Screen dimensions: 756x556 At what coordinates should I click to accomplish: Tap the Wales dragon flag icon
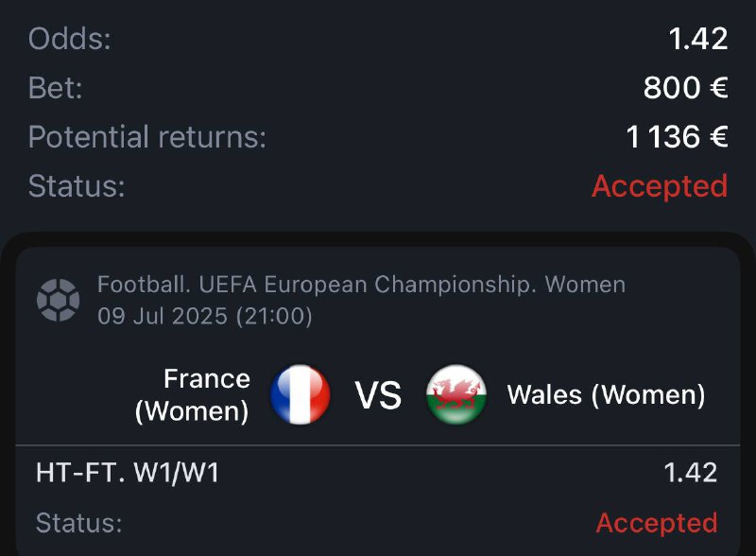tap(456, 394)
